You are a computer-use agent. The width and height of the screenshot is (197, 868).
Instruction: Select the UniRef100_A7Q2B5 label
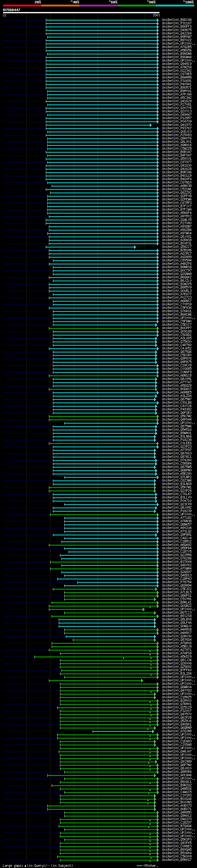tap(177, 47)
